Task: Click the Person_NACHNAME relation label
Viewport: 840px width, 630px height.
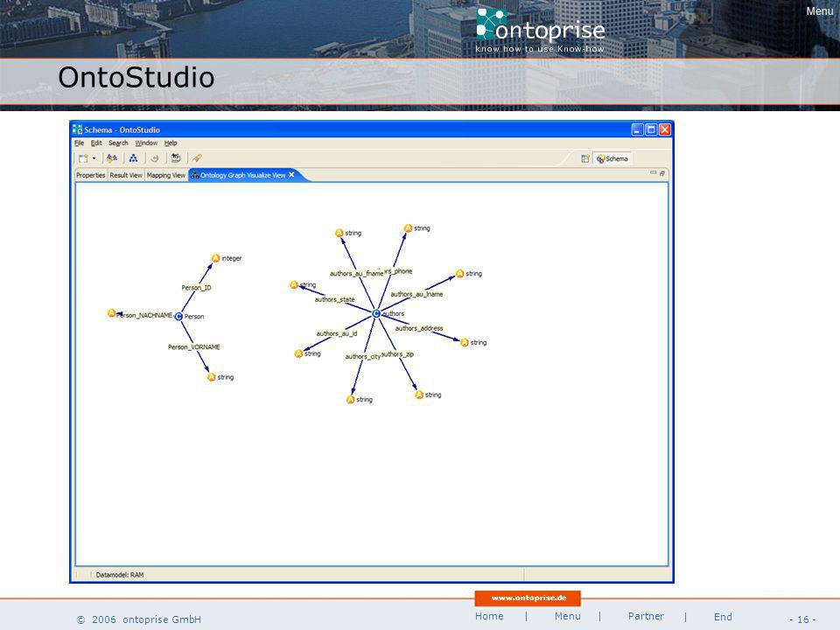Action: point(144,316)
